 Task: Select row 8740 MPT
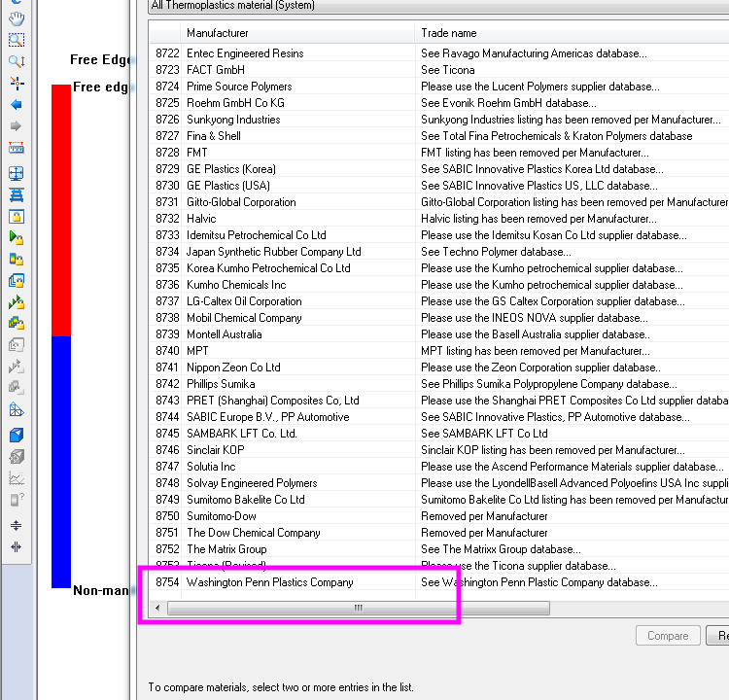(x=439, y=351)
